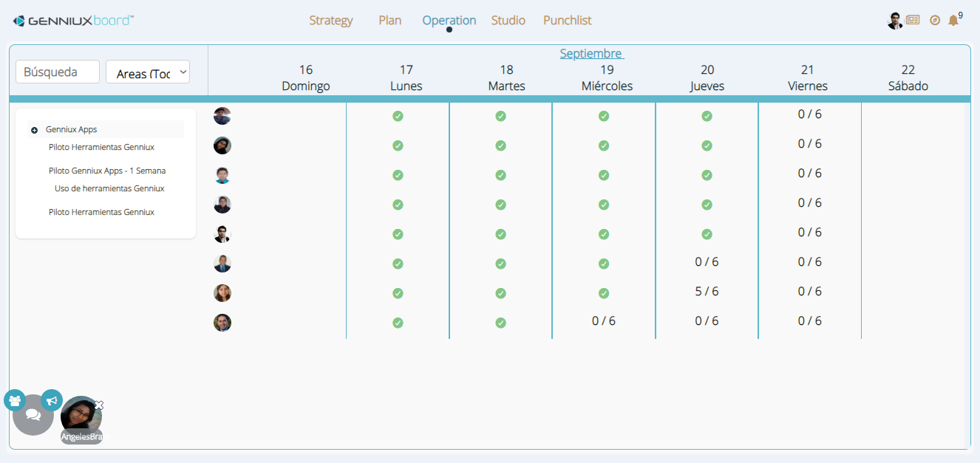Click Lunes check in top employee row
980x463 pixels.
398,116
